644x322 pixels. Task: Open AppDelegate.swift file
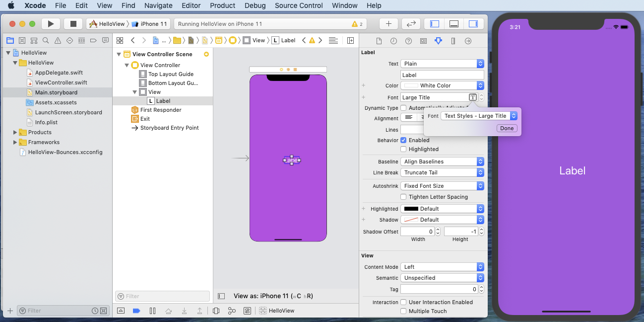coord(59,73)
